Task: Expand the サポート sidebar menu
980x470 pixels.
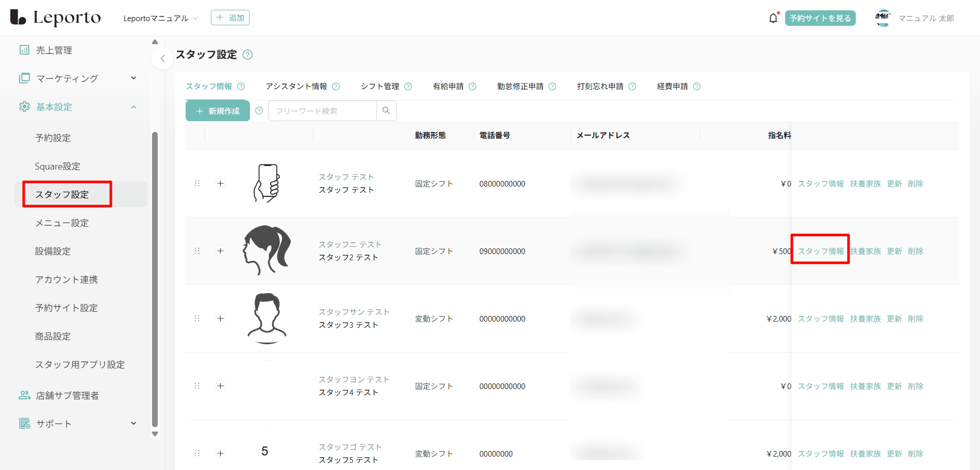Action: point(134,424)
